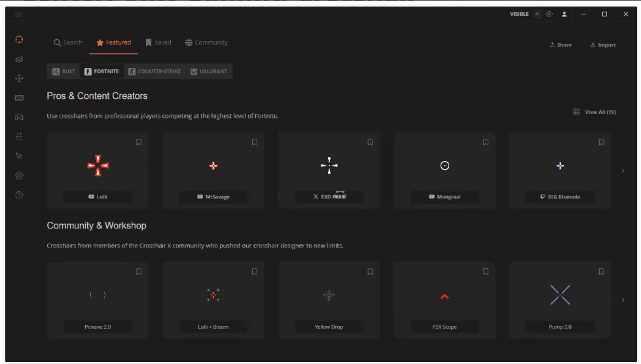641x364 pixels.
Task: Select the FORTNITE game filter
Action: click(x=101, y=71)
